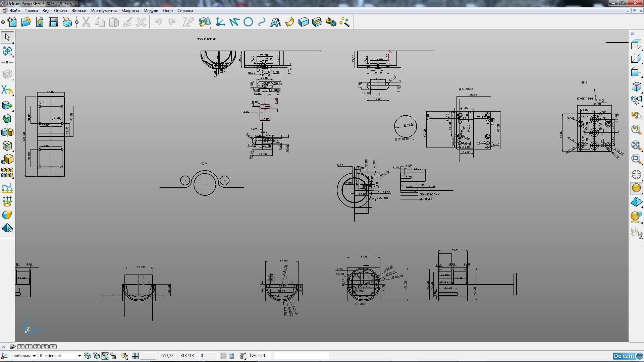Click the Delcam logo button
Screen dimensions: 644x362
click(627, 356)
